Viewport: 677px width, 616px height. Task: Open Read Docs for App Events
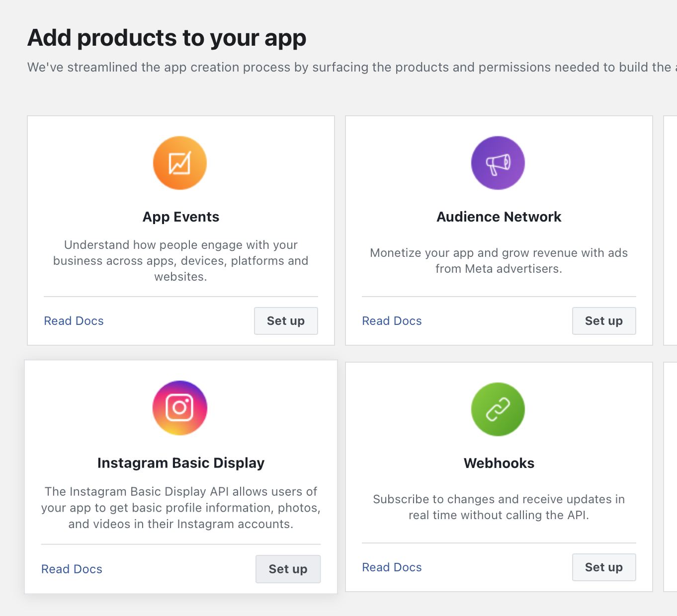tap(74, 321)
